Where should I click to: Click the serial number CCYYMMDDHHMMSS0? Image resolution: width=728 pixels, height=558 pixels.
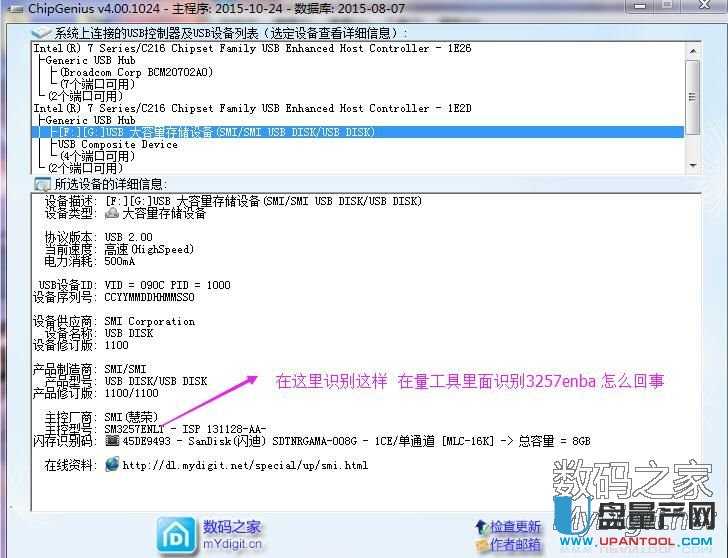(x=150, y=297)
